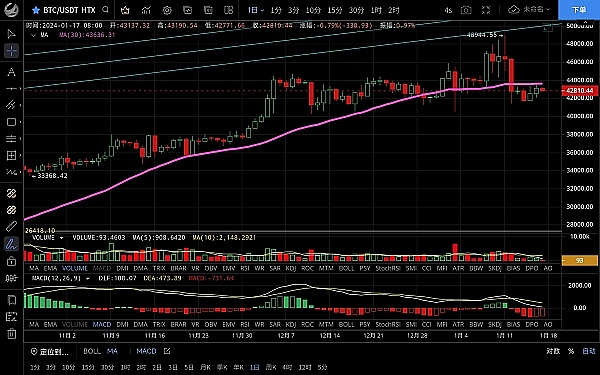
Task: Toggle the lock drawings icon
Action: tap(11, 261)
